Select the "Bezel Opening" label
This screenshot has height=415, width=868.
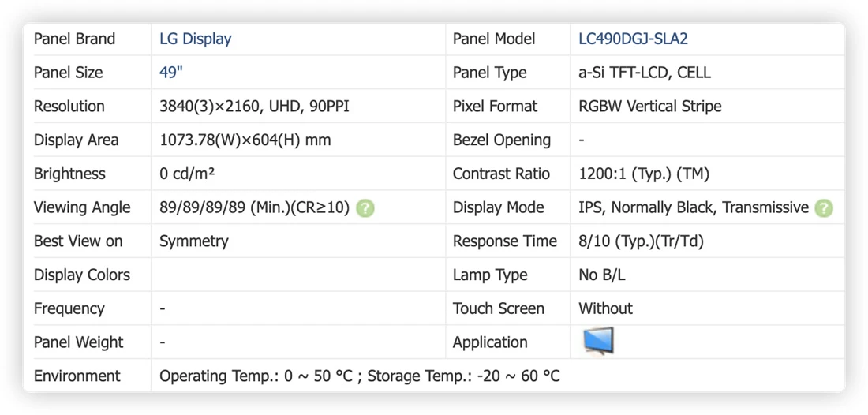[x=502, y=140]
